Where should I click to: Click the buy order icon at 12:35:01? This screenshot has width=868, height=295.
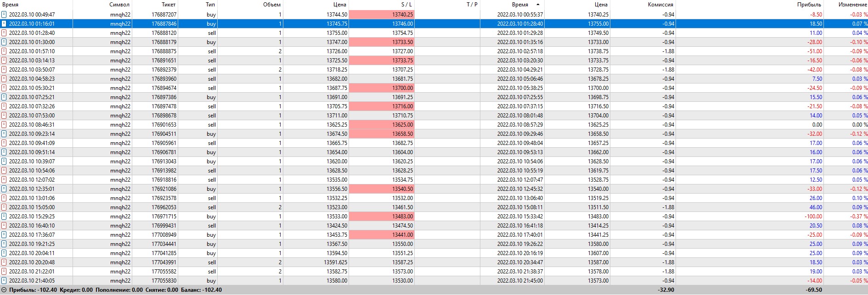(x=4, y=189)
